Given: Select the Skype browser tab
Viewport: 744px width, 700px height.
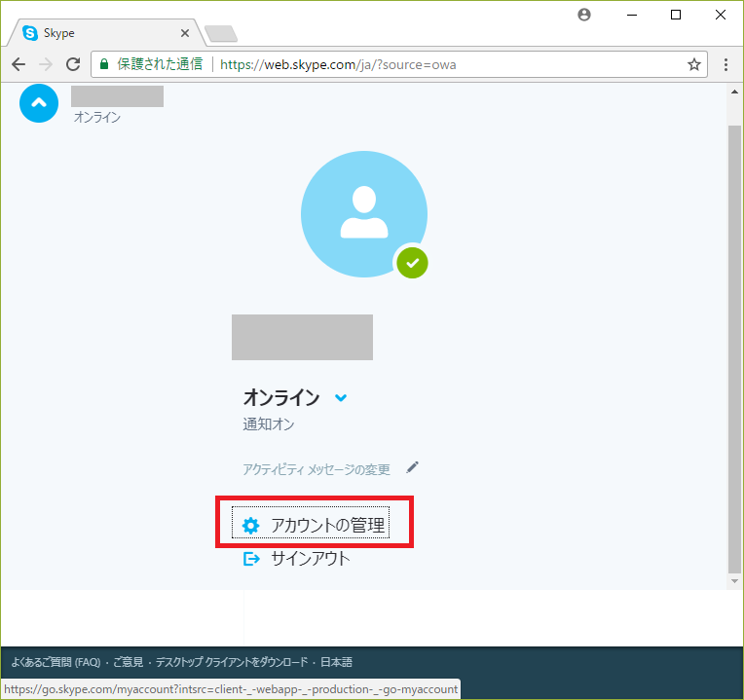Looking at the screenshot, I should [x=106, y=33].
